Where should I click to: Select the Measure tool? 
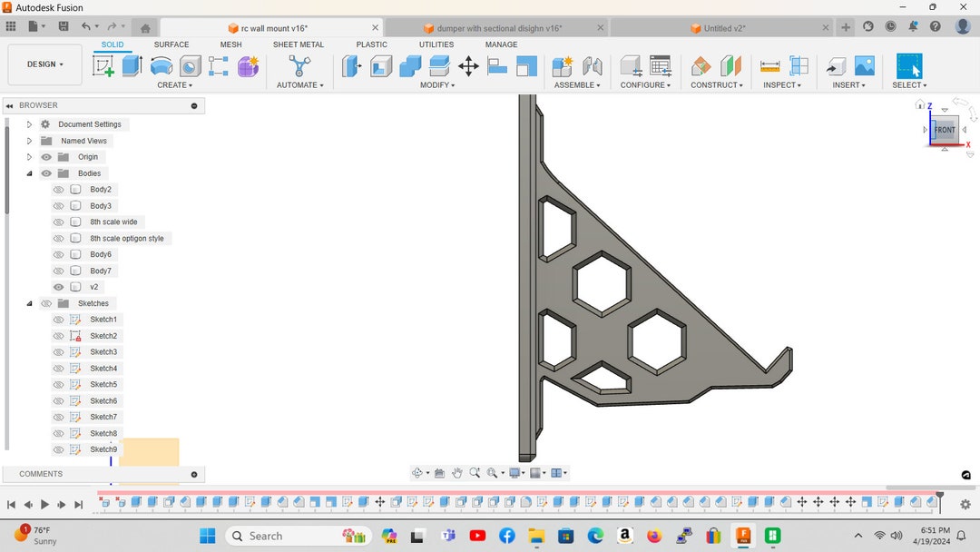pyautogui.click(x=769, y=65)
